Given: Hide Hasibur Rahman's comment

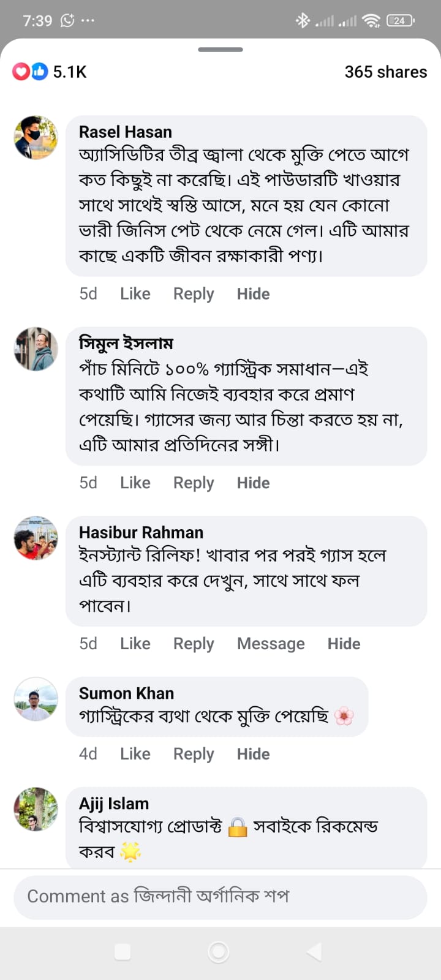Looking at the screenshot, I should tap(344, 644).
